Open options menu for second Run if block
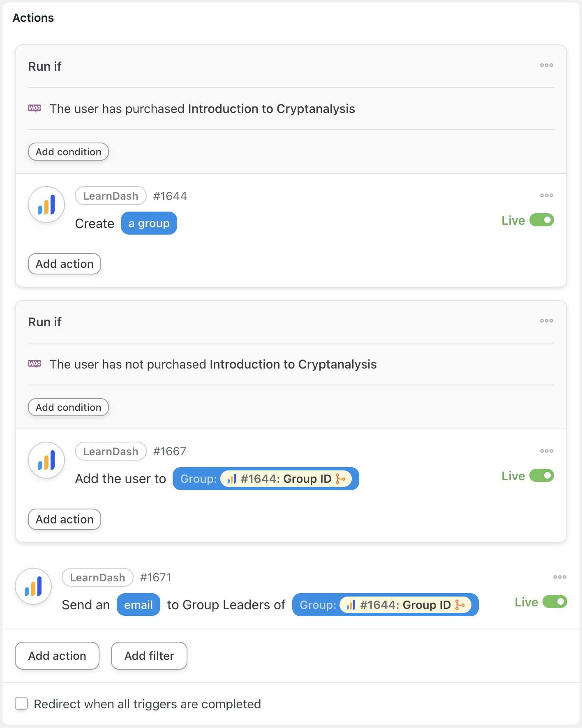The image size is (582, 728). coord(546,321)
